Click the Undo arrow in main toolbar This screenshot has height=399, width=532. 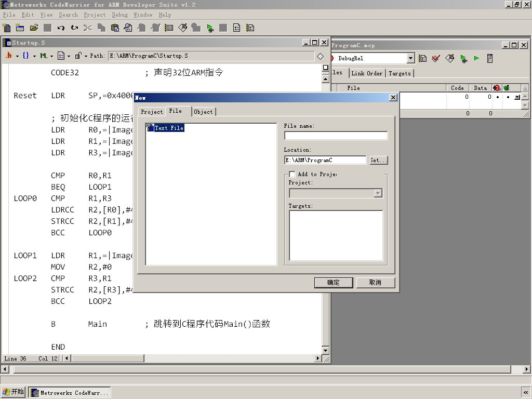tap(61, 28)
